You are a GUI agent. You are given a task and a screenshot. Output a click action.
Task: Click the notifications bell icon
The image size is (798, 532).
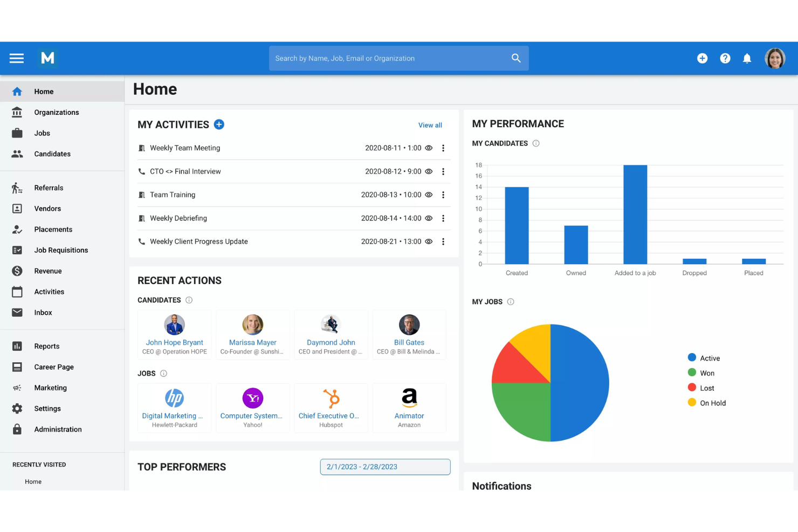(747, 58)
